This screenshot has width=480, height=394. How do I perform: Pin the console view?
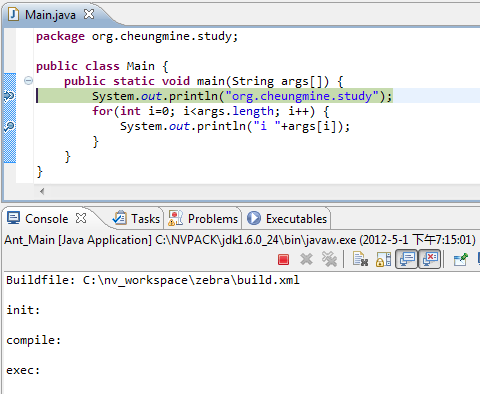461,259
